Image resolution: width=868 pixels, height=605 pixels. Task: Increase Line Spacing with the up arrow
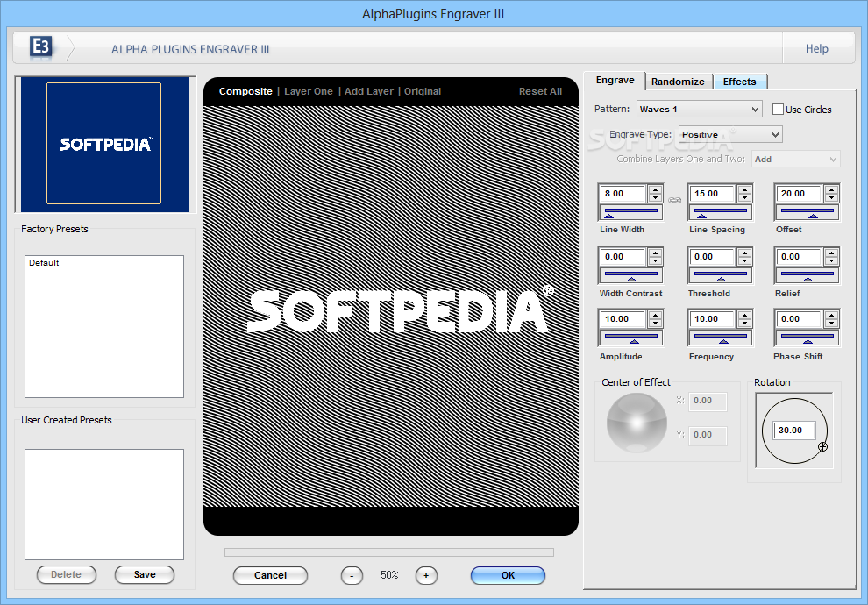pyautogui.click(x=744, y=190)
